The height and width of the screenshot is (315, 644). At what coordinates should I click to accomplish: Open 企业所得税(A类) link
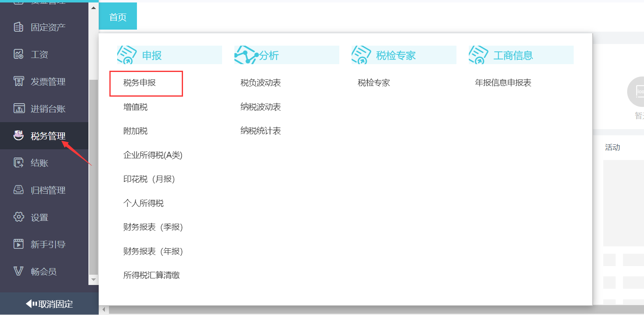pyautogui.click(x=153, y=155)
